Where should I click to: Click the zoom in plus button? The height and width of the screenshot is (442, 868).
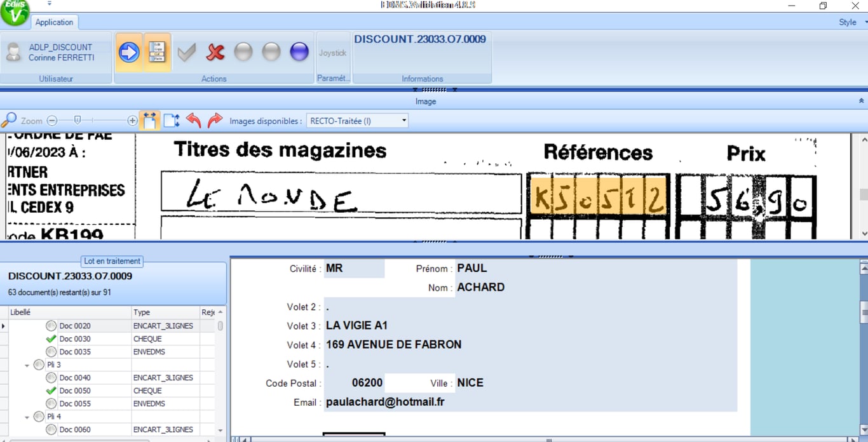click(132, 121)
